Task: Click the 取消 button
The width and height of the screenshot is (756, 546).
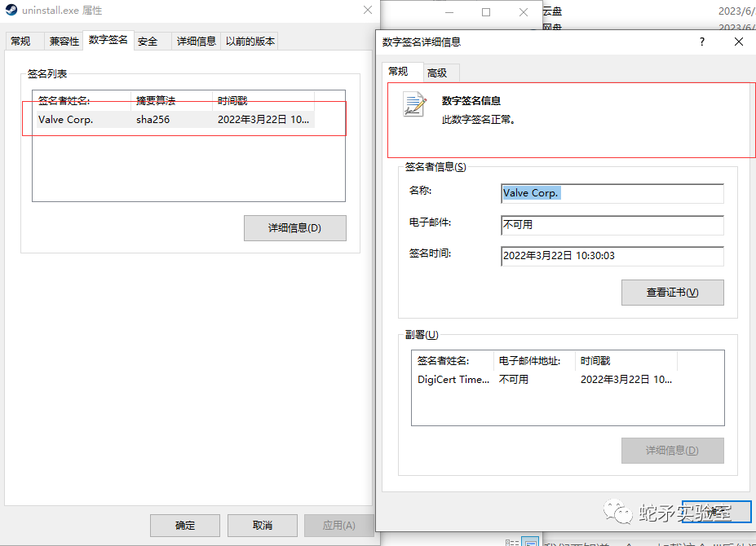Action: tap(263, 526)
